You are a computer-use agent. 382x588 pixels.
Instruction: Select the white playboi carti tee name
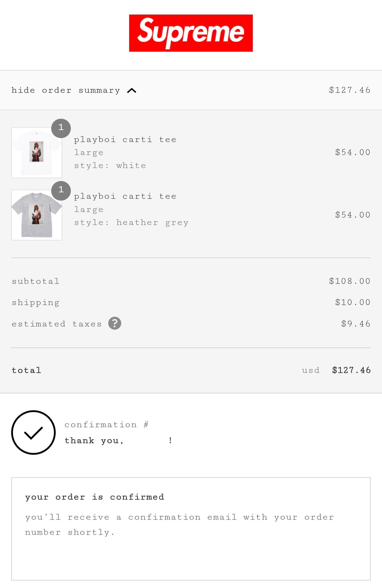point(125,139)
